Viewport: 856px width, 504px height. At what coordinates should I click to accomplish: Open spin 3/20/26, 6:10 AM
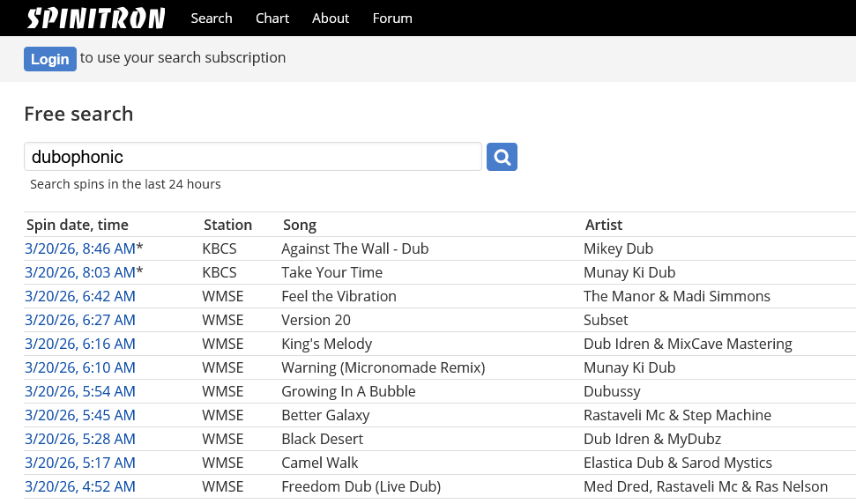(79, 367)
